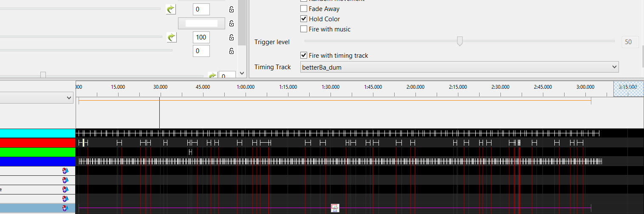
Task: Click the Trigger level value box showing 50
Action: pyautogui.click(x=630, y=42)
